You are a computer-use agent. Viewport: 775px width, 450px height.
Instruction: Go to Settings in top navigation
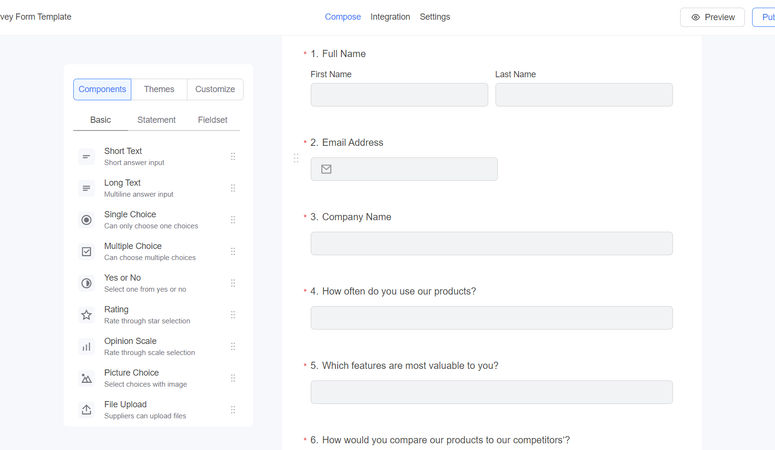click(435, 17)
